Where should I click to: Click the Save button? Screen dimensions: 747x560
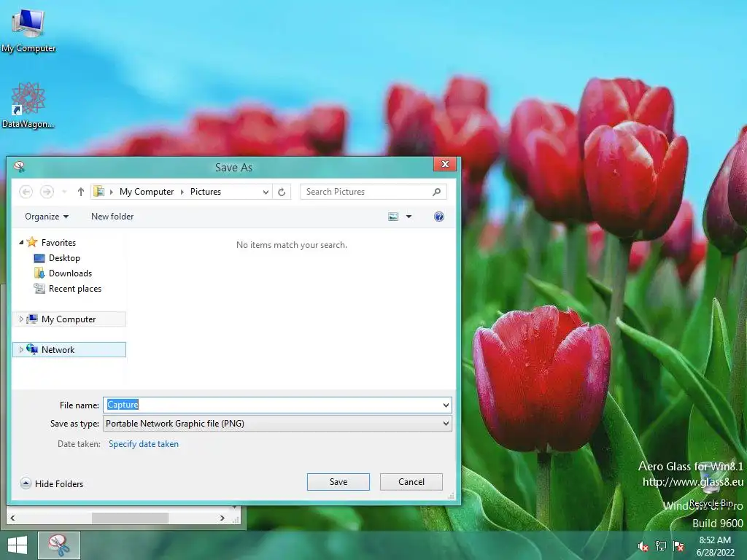(x=338, y=482)
